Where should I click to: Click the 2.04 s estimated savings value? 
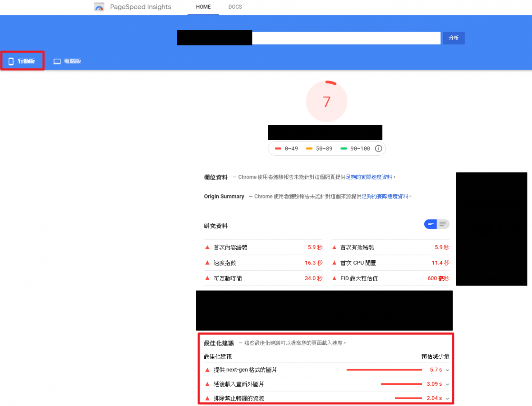tap(434, 398)
